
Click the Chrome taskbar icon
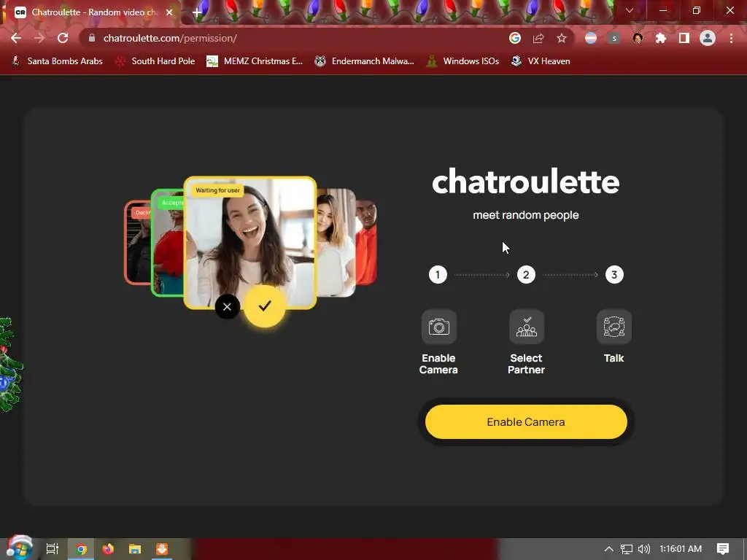pyautogui.click(x=81, y=549)
